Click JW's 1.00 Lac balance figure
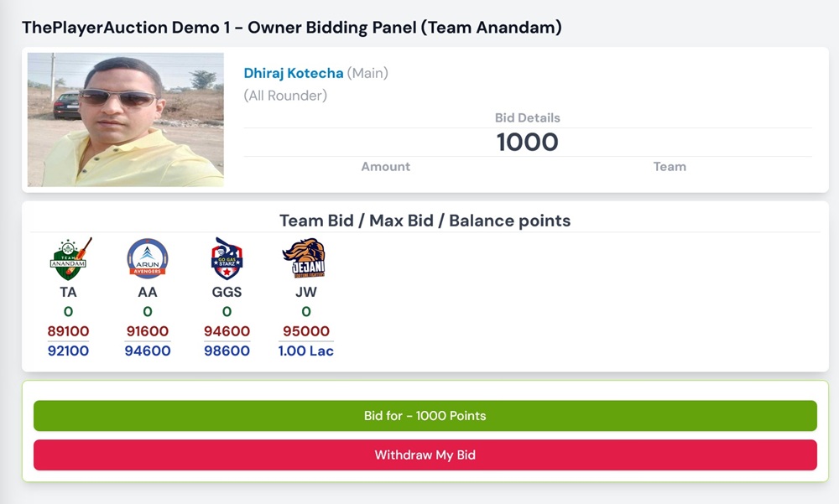 pyautogui.click(x=305, y=351)
